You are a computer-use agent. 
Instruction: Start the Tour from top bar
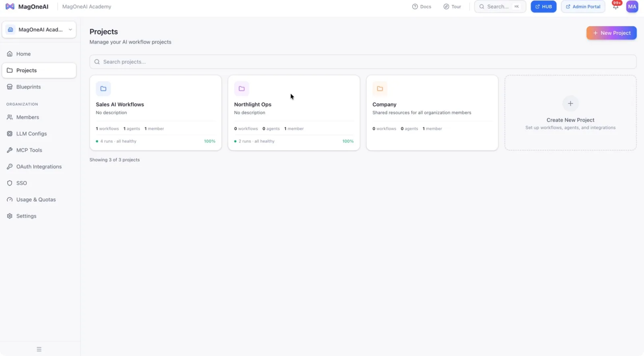[x=452, y=6]
